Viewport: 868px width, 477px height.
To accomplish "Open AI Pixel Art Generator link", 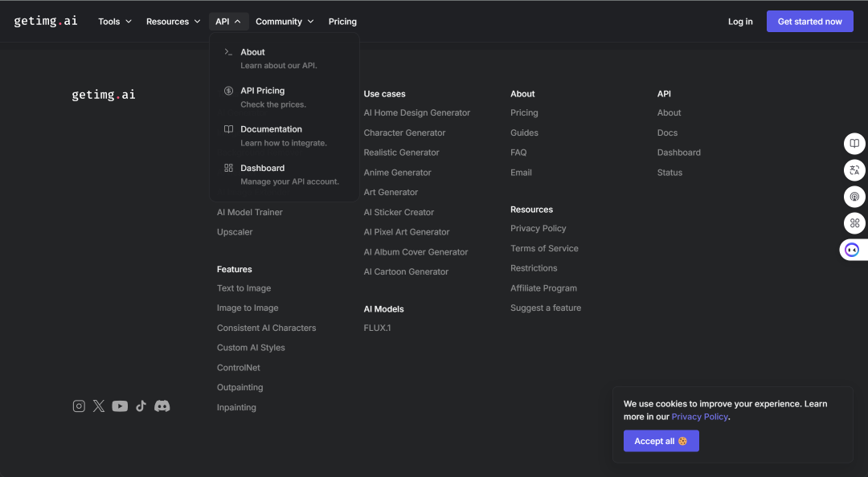I will (407, 232).
